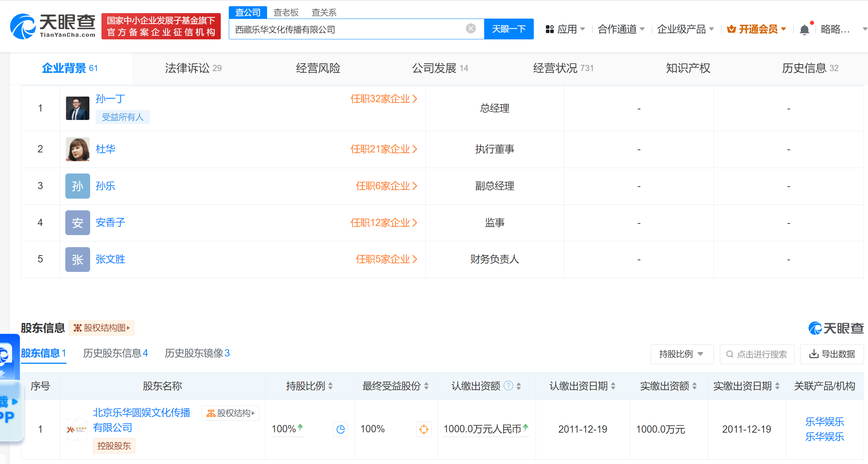Open the 持股比例 filter dropdown

tap(682, 354)
